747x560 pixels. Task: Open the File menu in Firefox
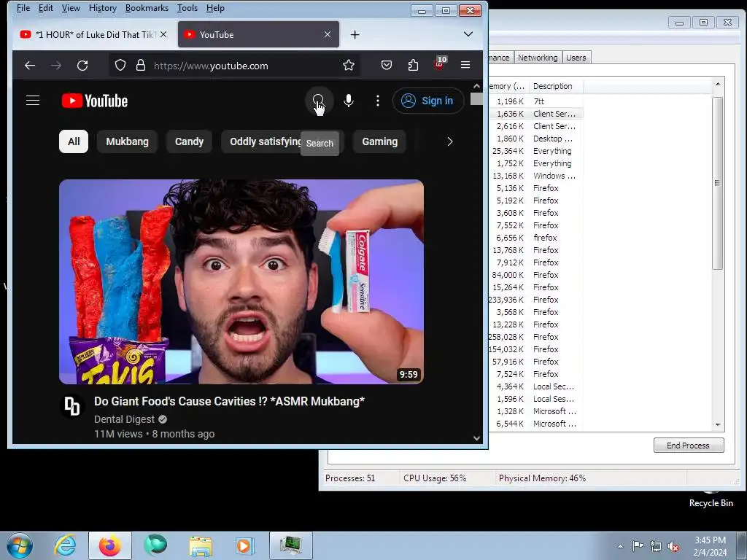[x=23, y=8]
